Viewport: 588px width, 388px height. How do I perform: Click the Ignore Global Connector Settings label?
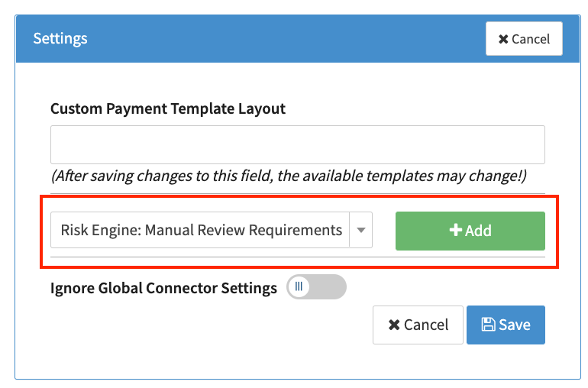coord(163,288)
